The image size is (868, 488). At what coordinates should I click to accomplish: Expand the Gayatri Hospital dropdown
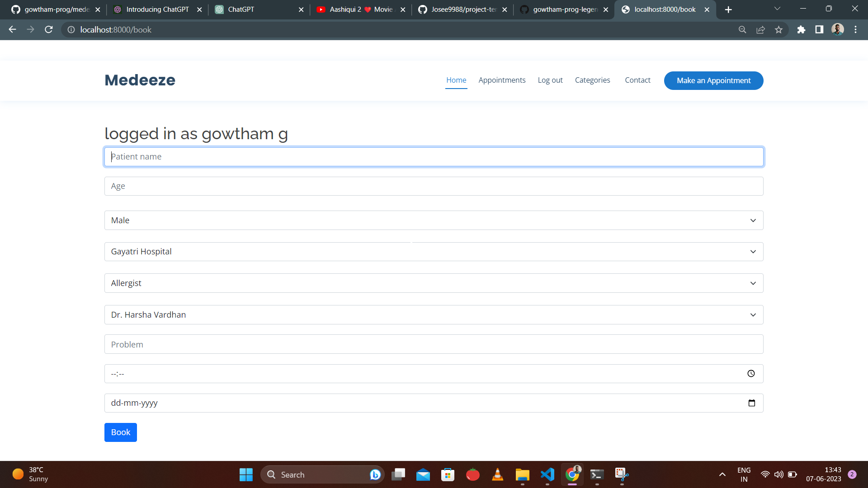pos(434,252)
